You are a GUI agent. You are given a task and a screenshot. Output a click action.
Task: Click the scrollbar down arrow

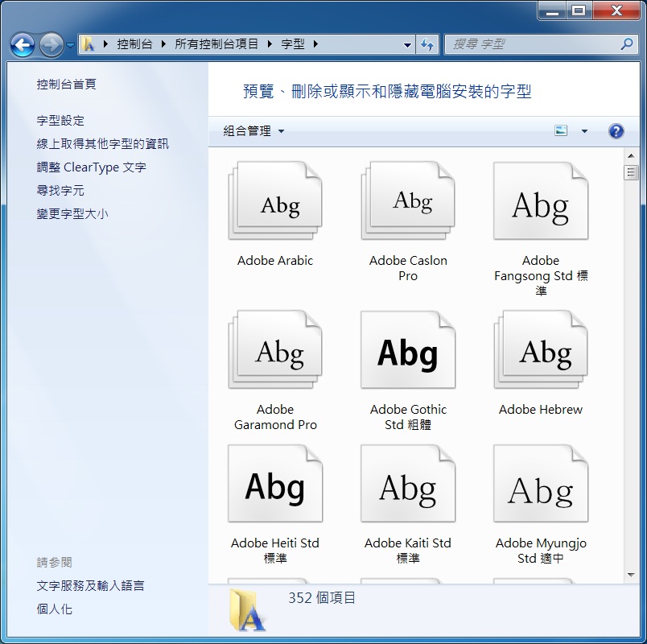coord(630,575)
